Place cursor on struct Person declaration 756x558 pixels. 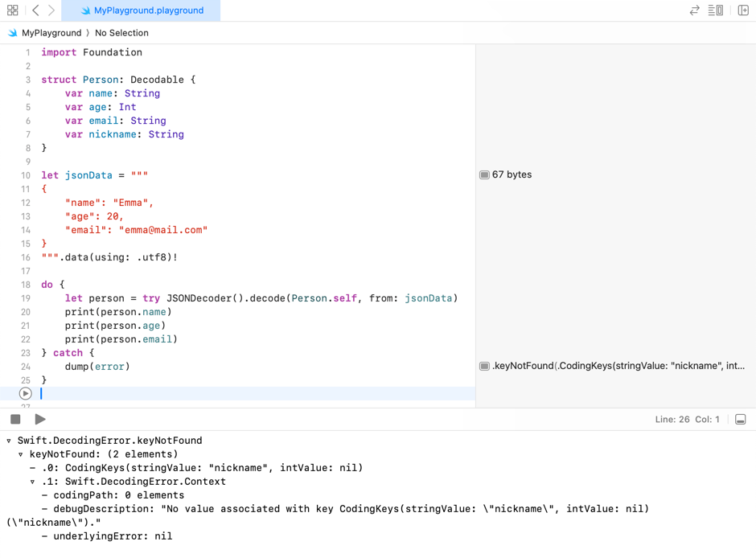pyautogui.click(x=118, y=80)
